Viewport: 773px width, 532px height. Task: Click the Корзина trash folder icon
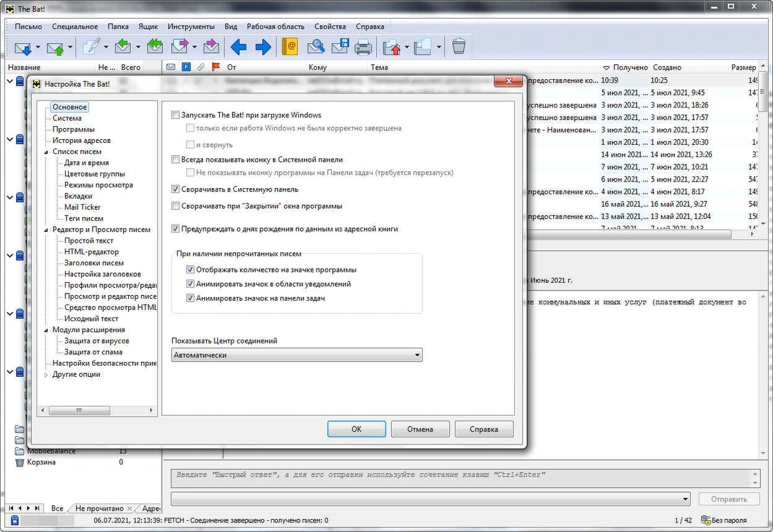[x=19, y=462]
